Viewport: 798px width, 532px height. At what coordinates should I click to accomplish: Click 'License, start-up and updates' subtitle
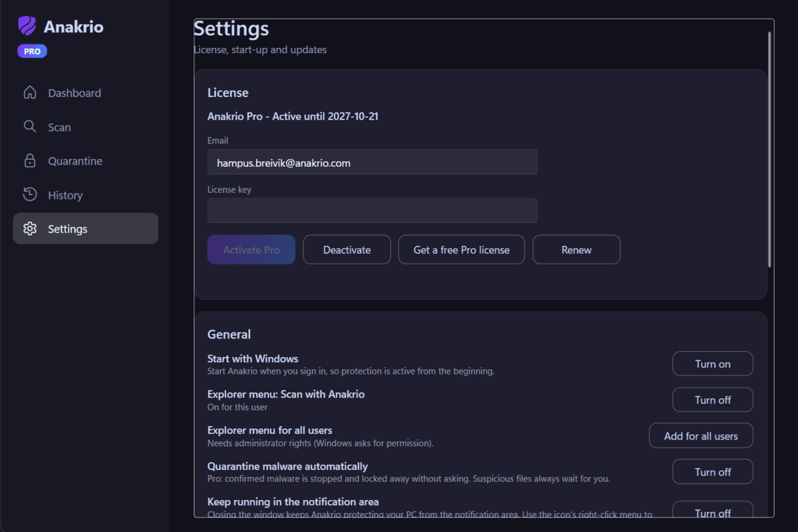260,50
